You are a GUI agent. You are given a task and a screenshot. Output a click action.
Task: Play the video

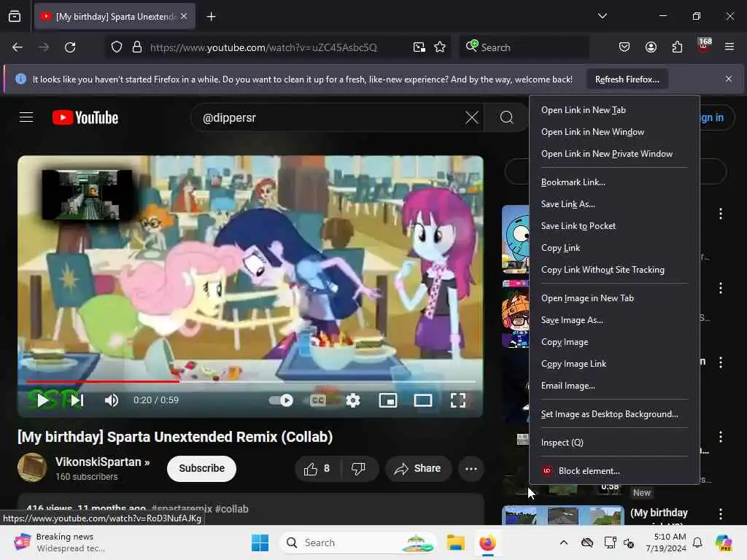coord(43,400)
